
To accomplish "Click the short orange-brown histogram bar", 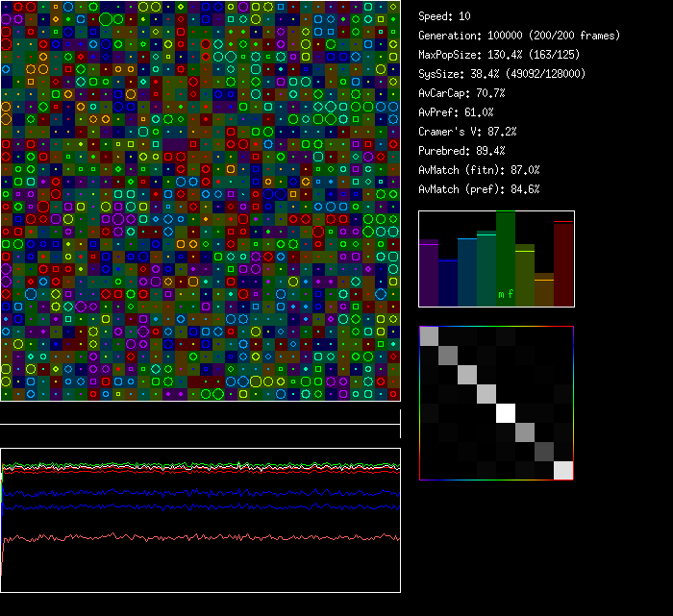I will (x=544, y=290).
